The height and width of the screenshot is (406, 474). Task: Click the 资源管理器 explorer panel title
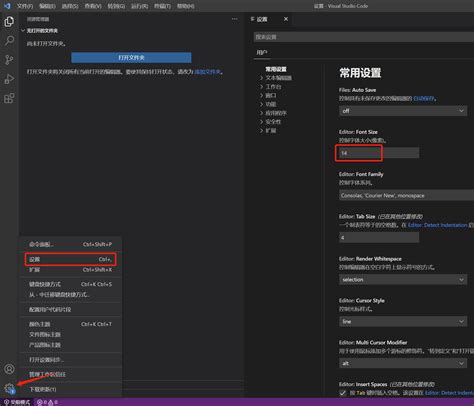pos(38,19)
